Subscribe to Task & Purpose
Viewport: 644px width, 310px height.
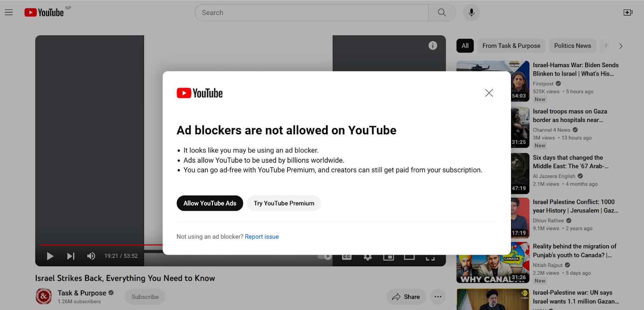click(145, 297)
